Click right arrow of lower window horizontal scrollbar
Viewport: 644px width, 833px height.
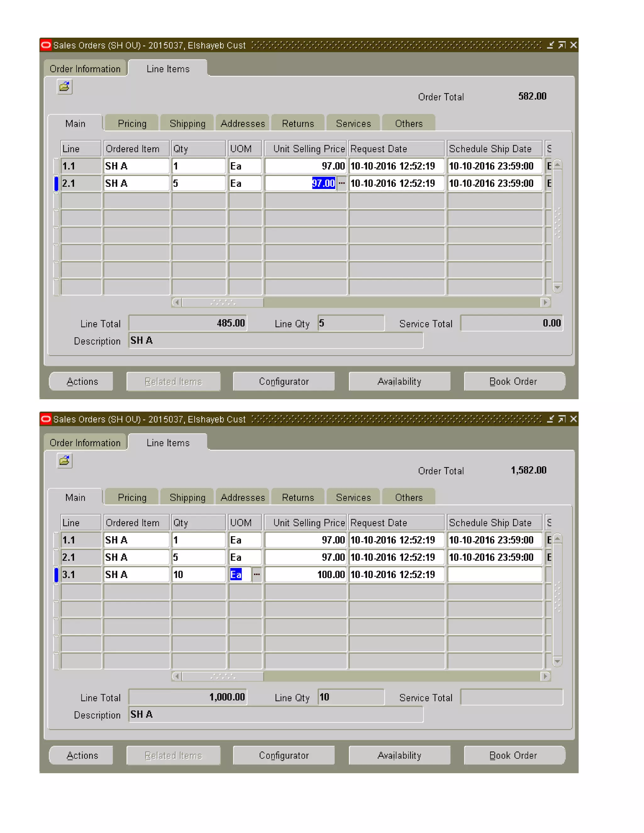(545, 676)
